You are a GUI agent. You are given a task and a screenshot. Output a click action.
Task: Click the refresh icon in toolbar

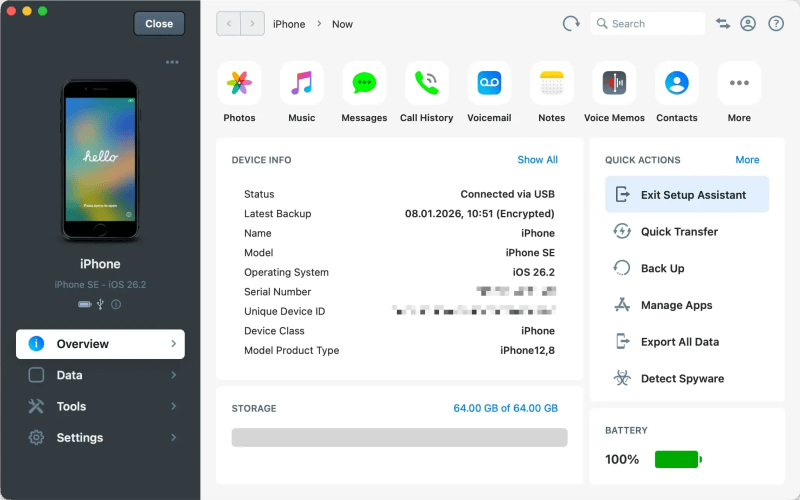click(571, 23)
